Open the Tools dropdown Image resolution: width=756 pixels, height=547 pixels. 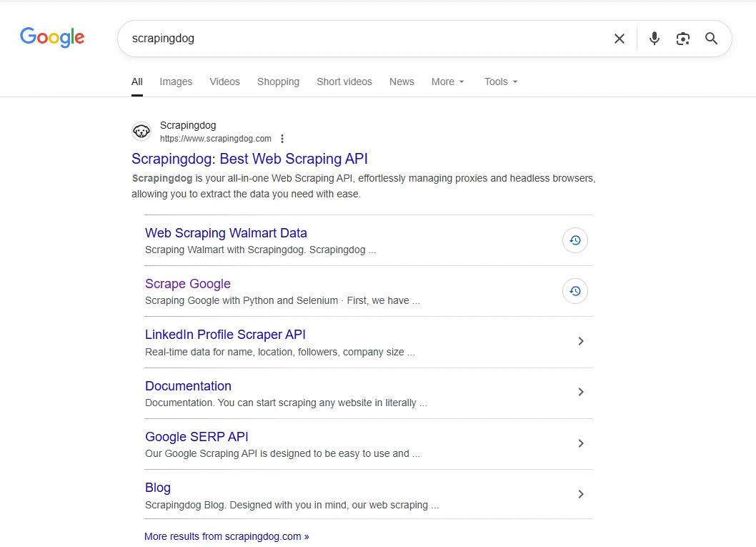[x=500, y=82]
